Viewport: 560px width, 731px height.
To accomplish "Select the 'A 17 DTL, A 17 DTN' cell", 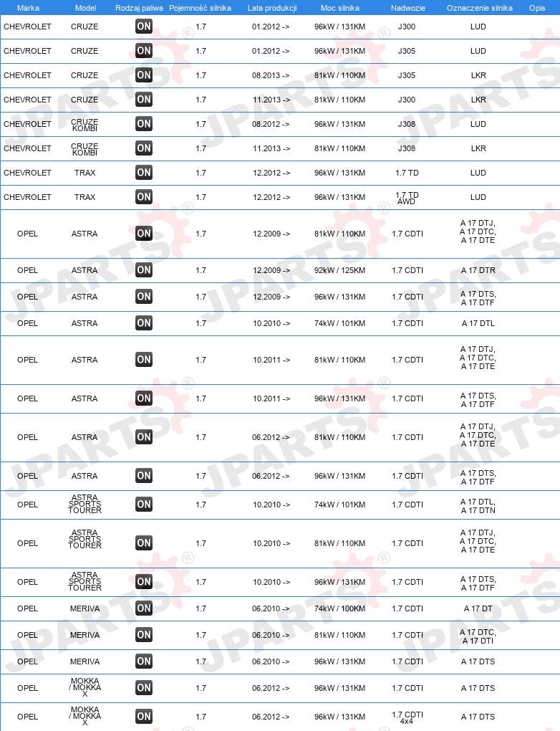I will coord(478,506).
